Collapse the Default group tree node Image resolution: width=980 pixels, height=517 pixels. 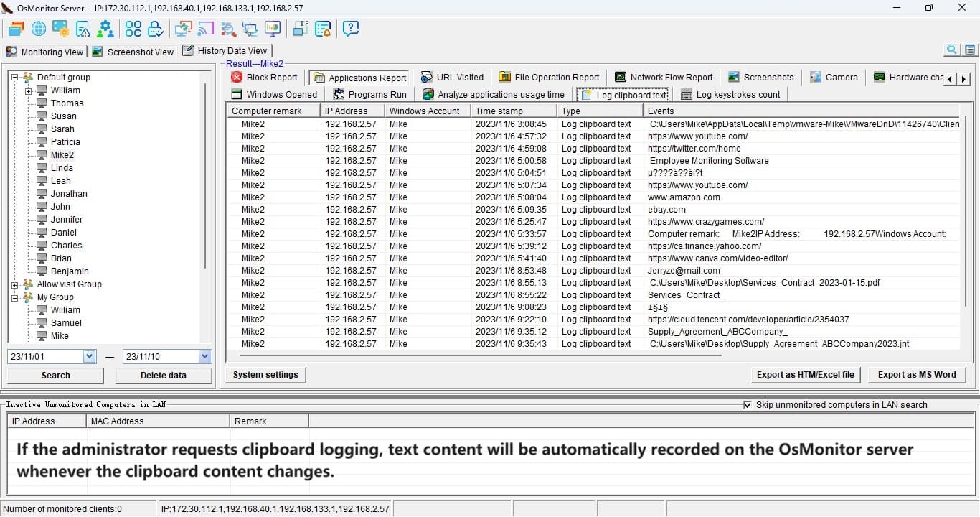click(15, 78)
